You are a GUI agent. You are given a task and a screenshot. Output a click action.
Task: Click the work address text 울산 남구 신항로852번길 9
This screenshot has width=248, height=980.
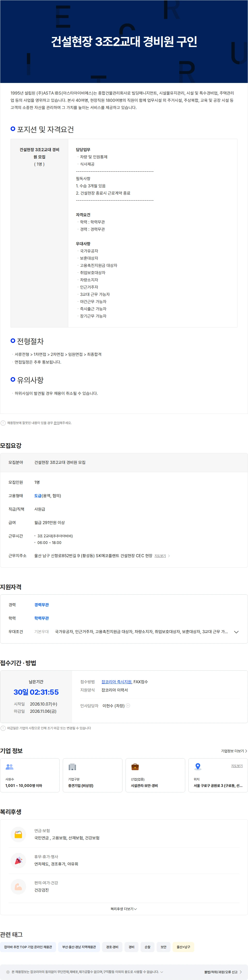(57, 555)
